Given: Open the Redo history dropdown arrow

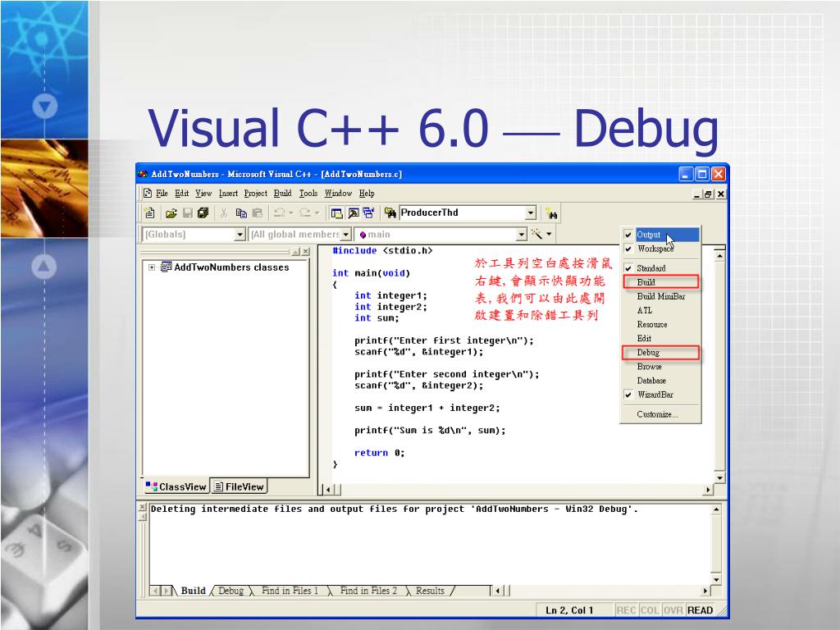Looking at the screenshot, I should click(x=317, y=213).
